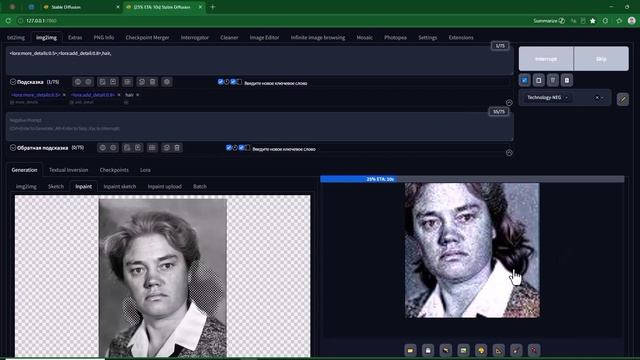Click trash icon in Подсказка toolbar
This screenshot has height=360, width=640.
[x=153, y=82]
